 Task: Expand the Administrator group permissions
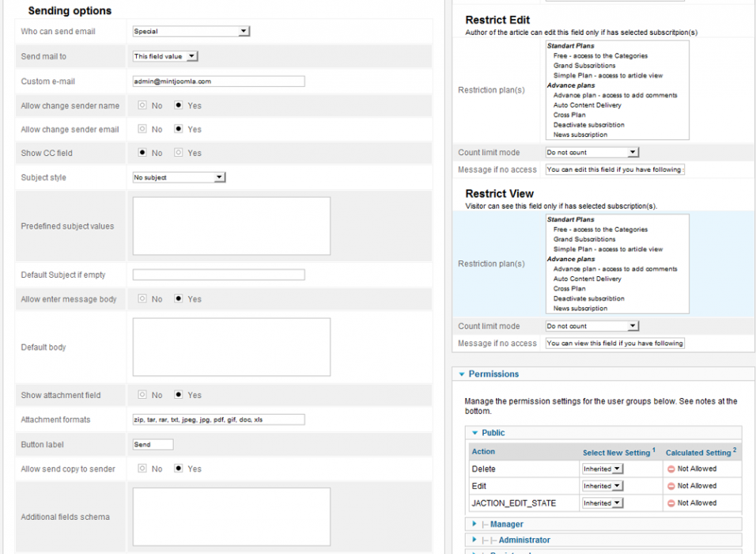(x=474, y=540)
